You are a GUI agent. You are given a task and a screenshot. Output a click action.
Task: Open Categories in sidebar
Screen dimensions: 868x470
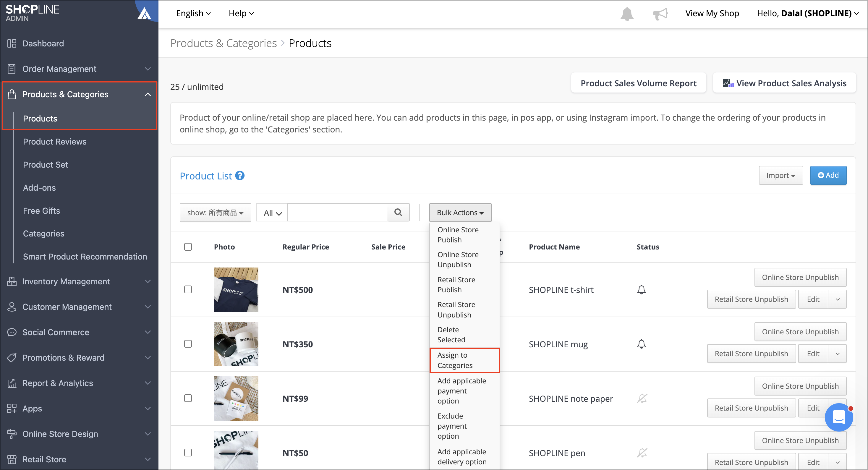click(x=43, y=234)
